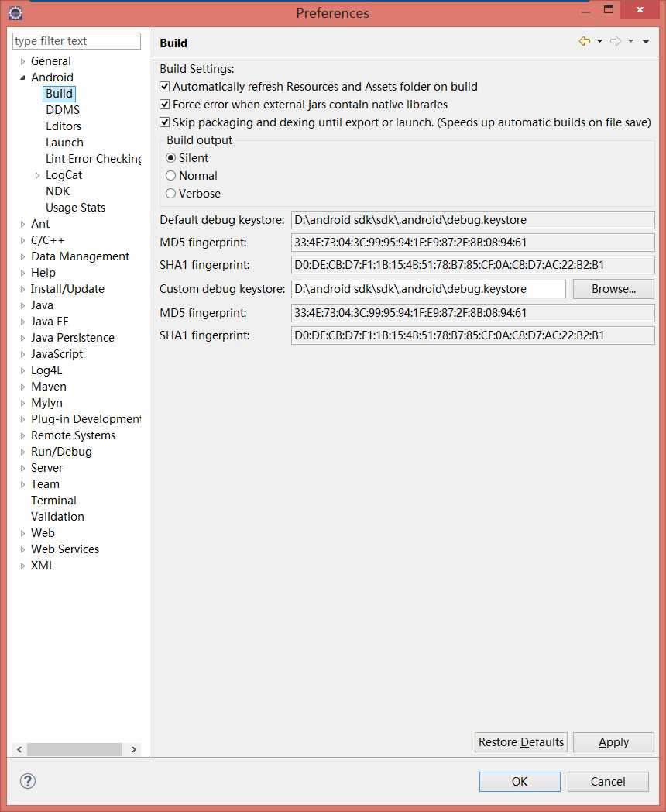Image resolution: width=666 pixels, height=812 pixels.
Task: Toggle Automatically refresh Resources and Assets checkbox
Action: (x=164, y=87)
